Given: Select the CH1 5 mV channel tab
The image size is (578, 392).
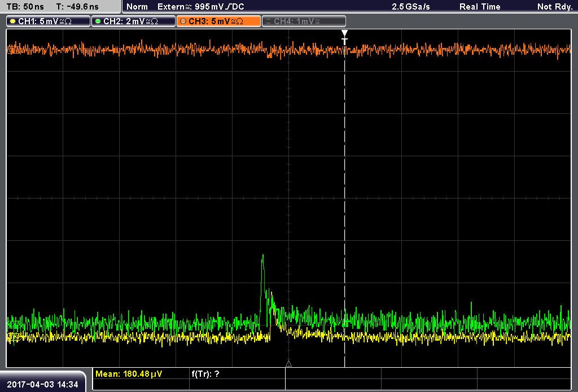Looking at the screenshot, I should click(x=49, y=21).
